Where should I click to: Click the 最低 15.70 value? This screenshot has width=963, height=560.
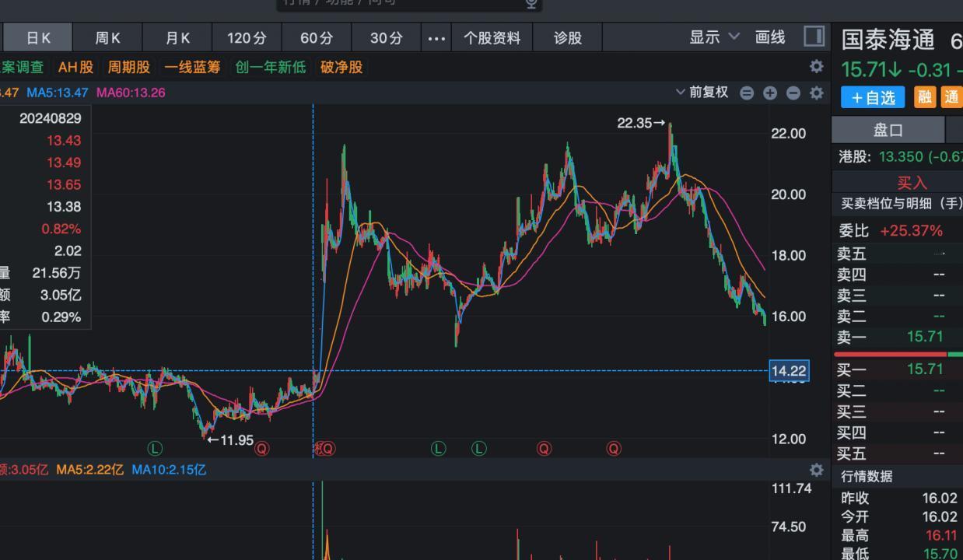pyautogui.click(x=940, y=554)
